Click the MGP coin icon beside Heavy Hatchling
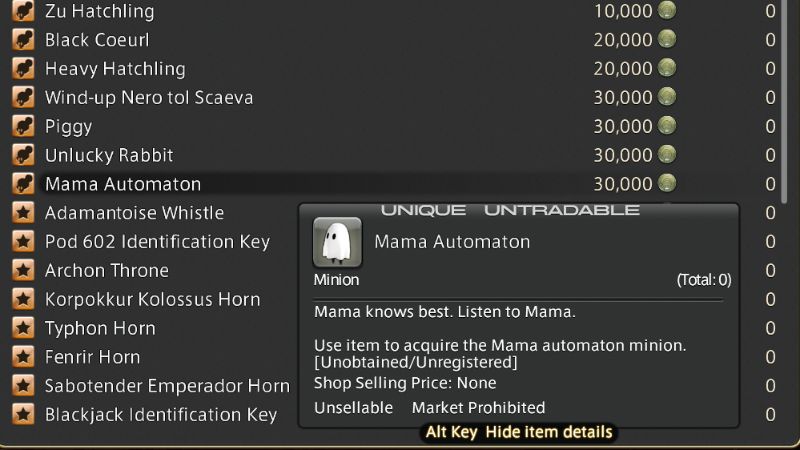 (x=667, y=68)
